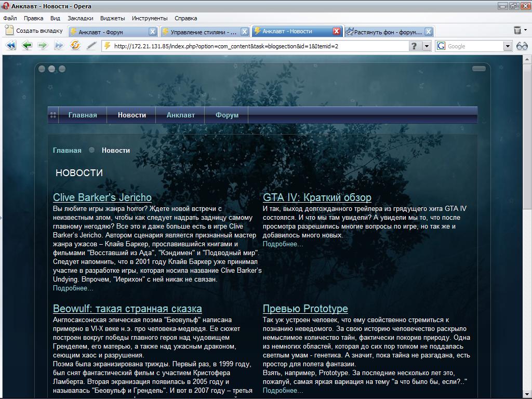Open the Beowulf: такая странная сказка article
Viewport: 532px width, 399px height.
(127, 309)
